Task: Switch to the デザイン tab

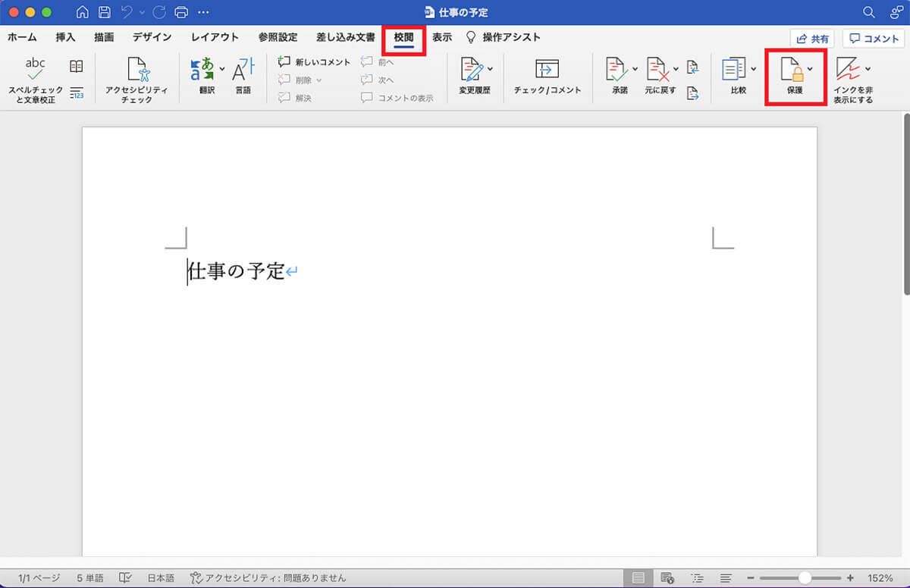Action: click(152, 37)
